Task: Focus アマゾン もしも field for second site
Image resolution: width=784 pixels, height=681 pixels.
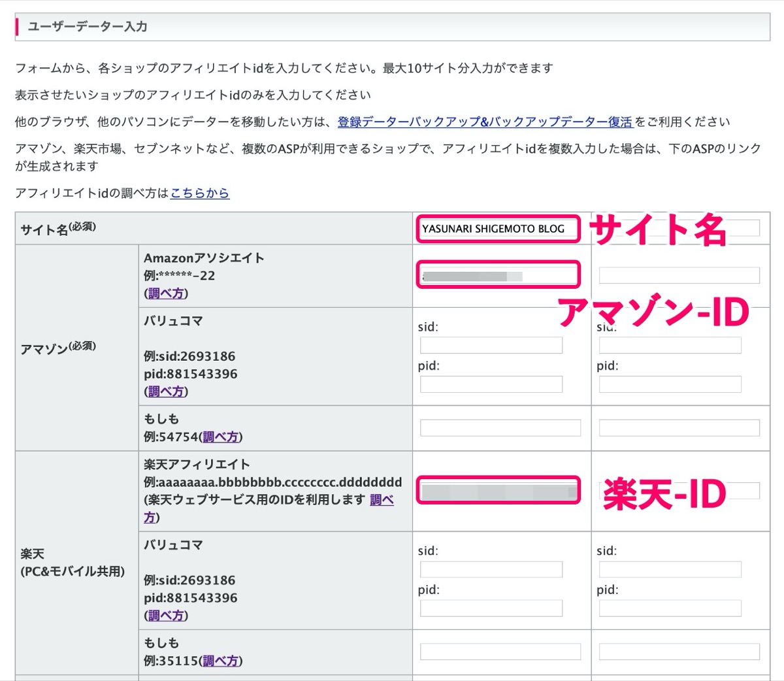Action: (x=679, y=428)
